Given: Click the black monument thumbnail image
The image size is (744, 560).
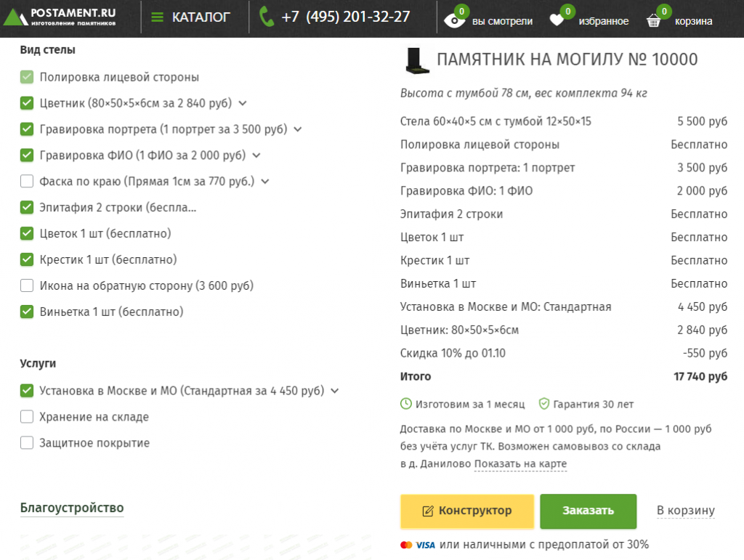Looking at the screenshot, I should (x=416, y=60).
